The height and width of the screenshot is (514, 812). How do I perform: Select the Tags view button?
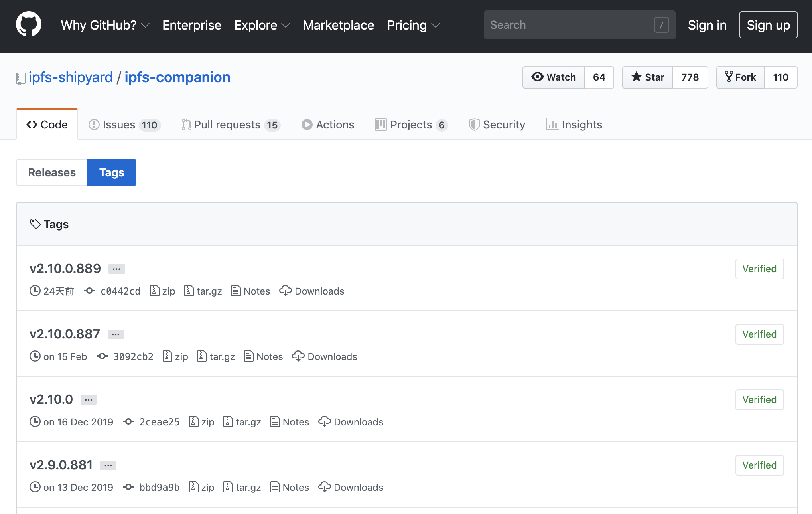[112, 172]
